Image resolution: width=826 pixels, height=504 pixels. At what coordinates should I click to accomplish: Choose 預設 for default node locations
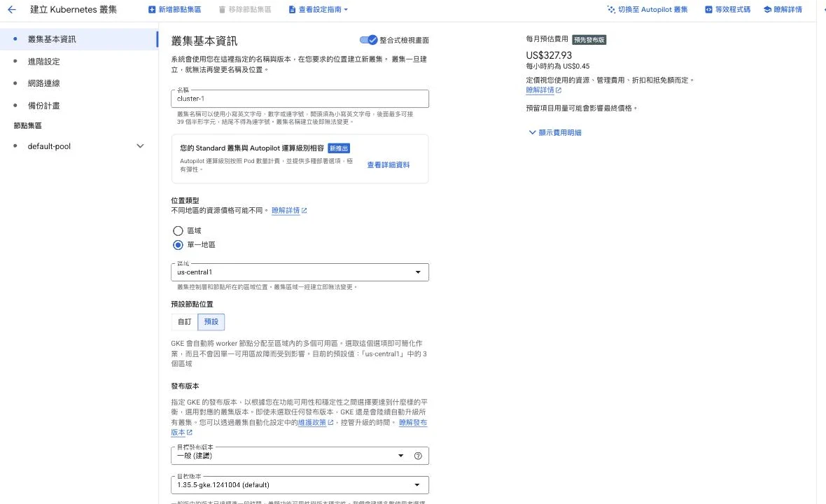pyautogui.click(x=211, y=322)
